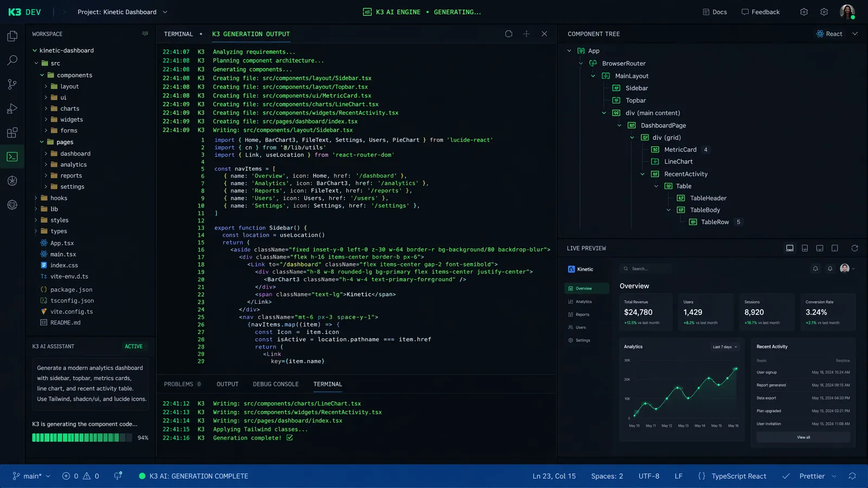Expand the hooks folder

click(x=36, y=198)
